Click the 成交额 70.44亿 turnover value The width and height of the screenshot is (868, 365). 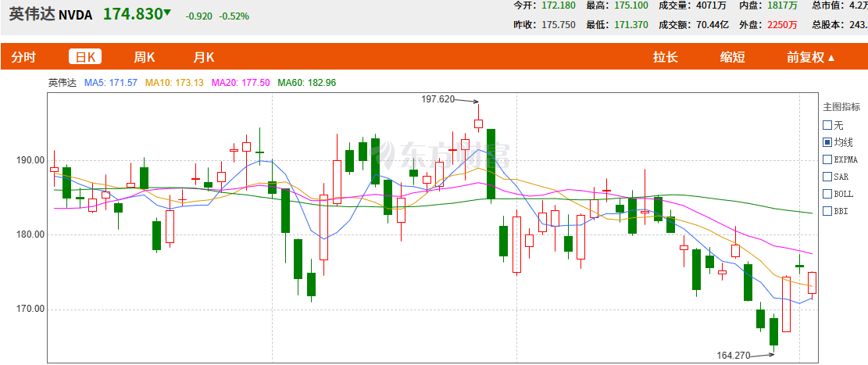[711, 25]
